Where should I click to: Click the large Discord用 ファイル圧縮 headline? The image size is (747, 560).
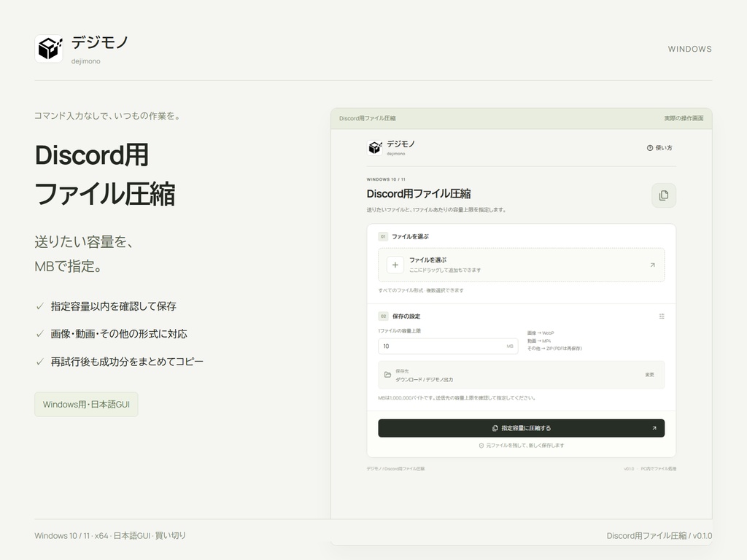point(105,174)
